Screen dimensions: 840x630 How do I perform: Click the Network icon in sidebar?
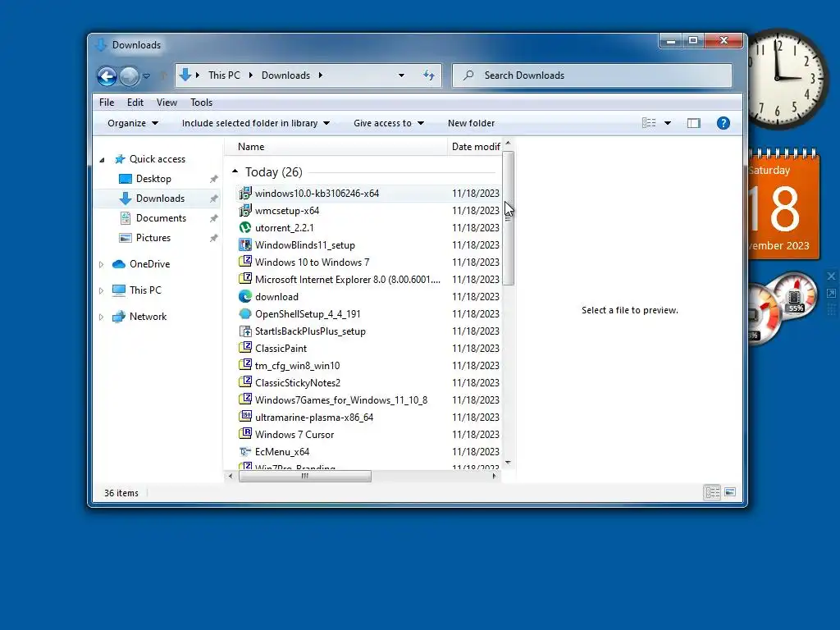pyautogui.click(x=119, y=317)
